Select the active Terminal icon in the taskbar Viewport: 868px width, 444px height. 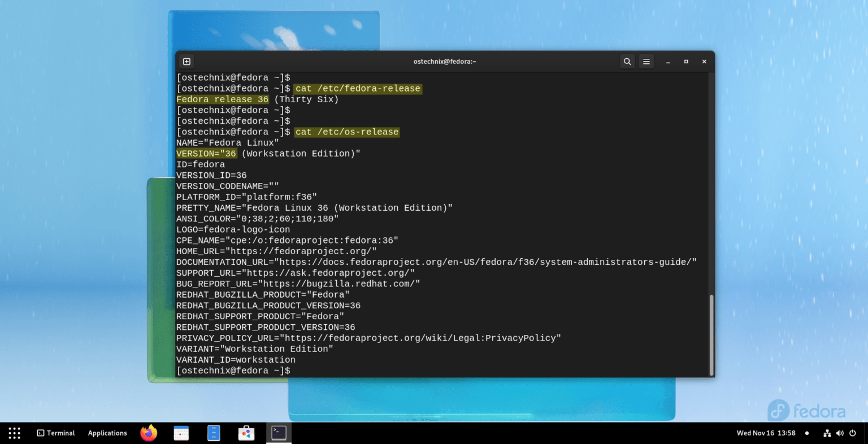coord(279,433)
